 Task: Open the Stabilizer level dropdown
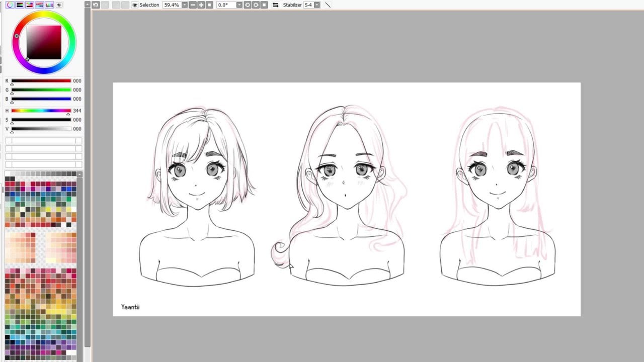[317, 5]
